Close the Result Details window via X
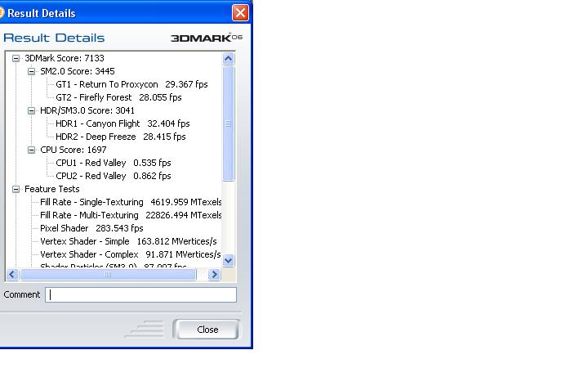This screenshot has height=368, width=588. [240, 13]
